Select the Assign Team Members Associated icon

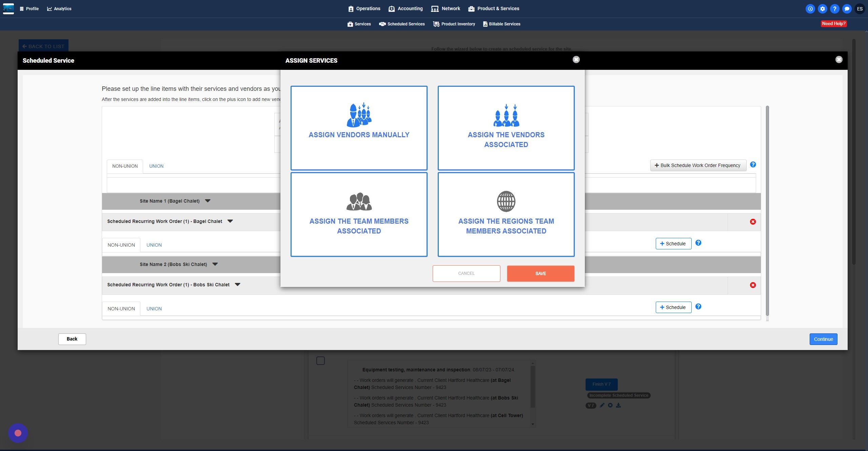click(x=359, y=202)
